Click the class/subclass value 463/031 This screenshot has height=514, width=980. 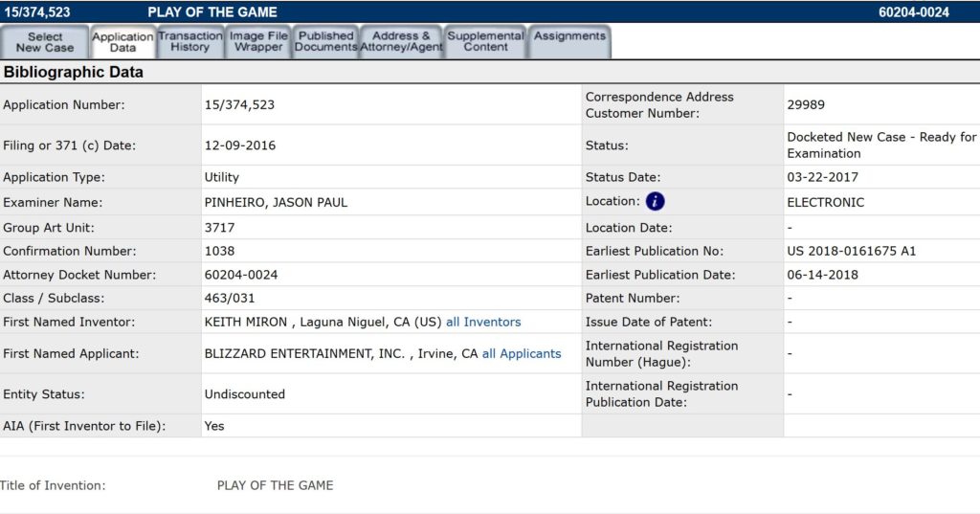click(230, 299)
